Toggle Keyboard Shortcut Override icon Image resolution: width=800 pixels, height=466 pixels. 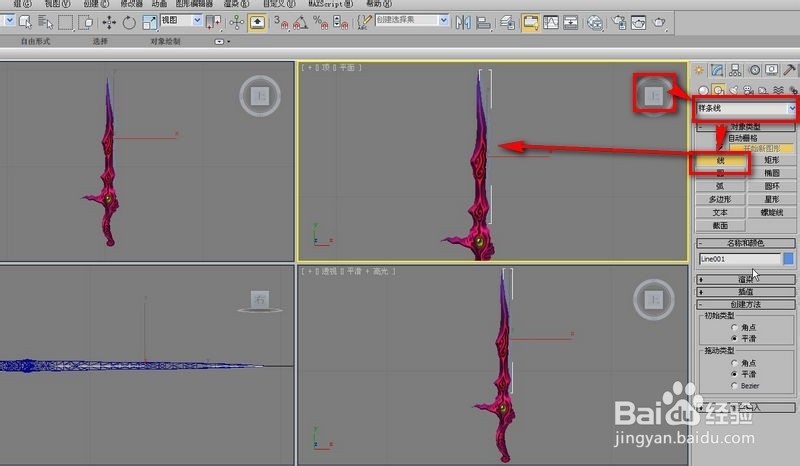pyautogui.click(x=257, y=22)
